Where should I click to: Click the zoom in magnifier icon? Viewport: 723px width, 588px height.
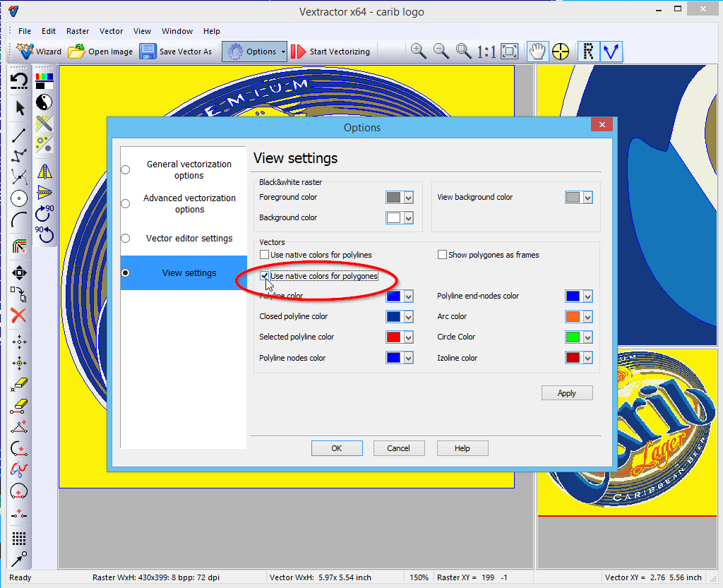click(419, 51)
